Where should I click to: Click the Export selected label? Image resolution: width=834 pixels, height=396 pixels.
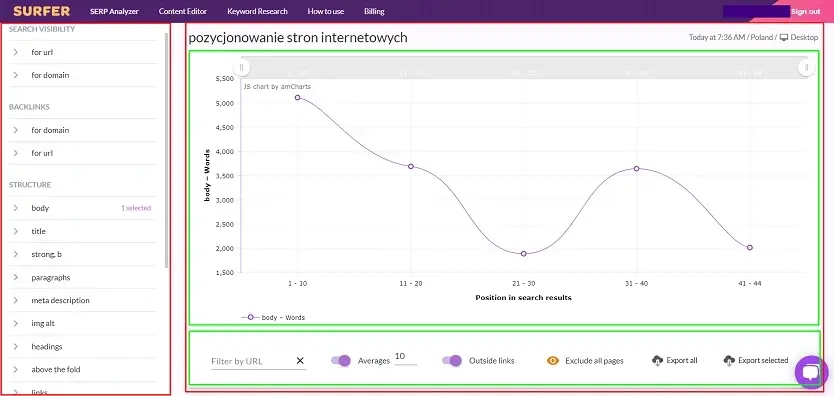763,360
